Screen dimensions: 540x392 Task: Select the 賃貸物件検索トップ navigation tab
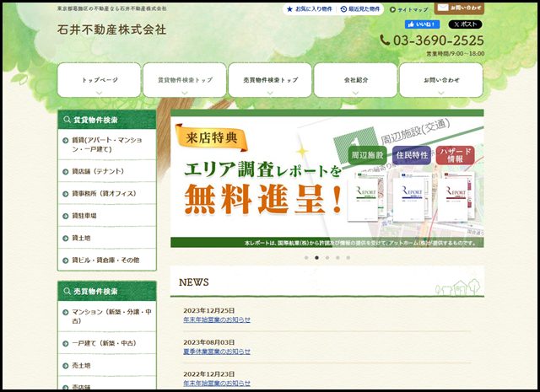185,80
